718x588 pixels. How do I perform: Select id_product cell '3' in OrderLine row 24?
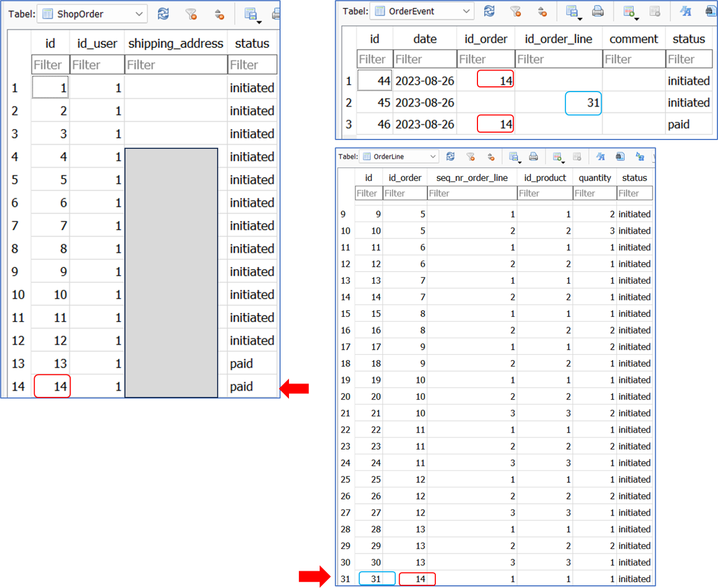(x=545, y=463)
